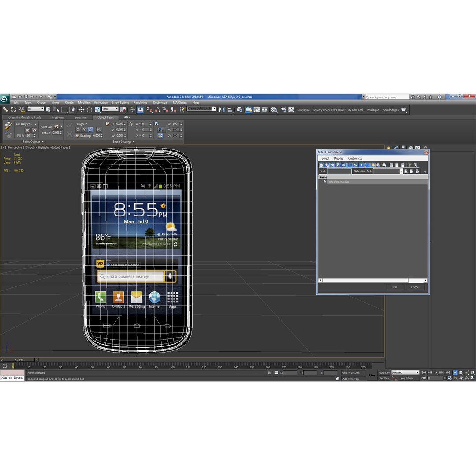This screenshot has width=476, height=476.
Task: Click the Key Filters button
Action: [x=408, y=378]
